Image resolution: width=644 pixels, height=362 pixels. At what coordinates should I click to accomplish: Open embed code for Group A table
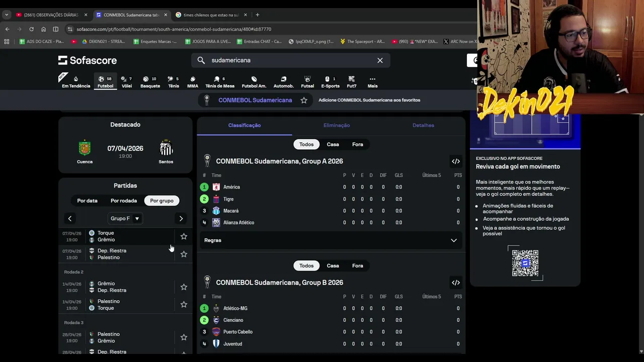(456, 161)
